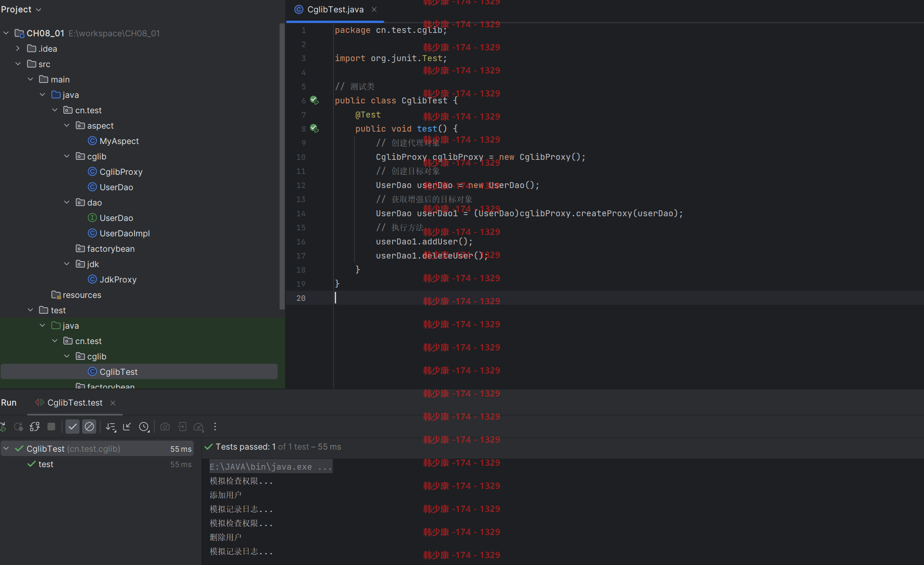Click '@Test' annotation in code

coord(368,115)
